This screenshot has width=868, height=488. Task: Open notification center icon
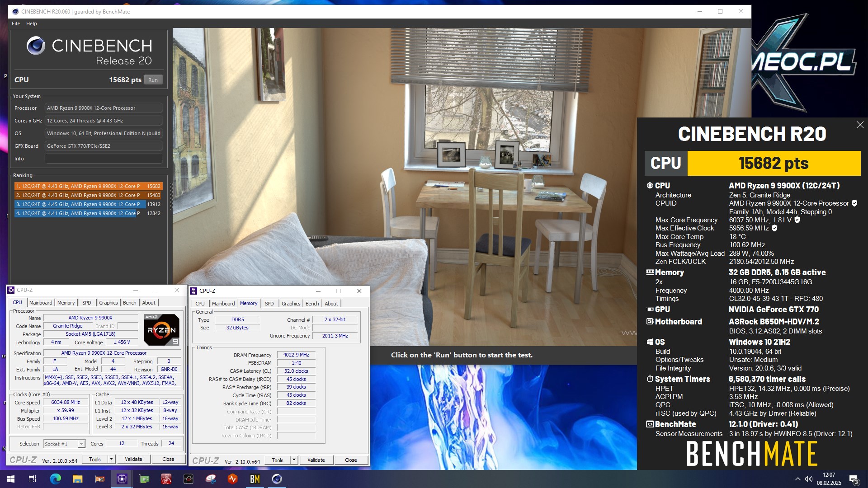(854, 479)
